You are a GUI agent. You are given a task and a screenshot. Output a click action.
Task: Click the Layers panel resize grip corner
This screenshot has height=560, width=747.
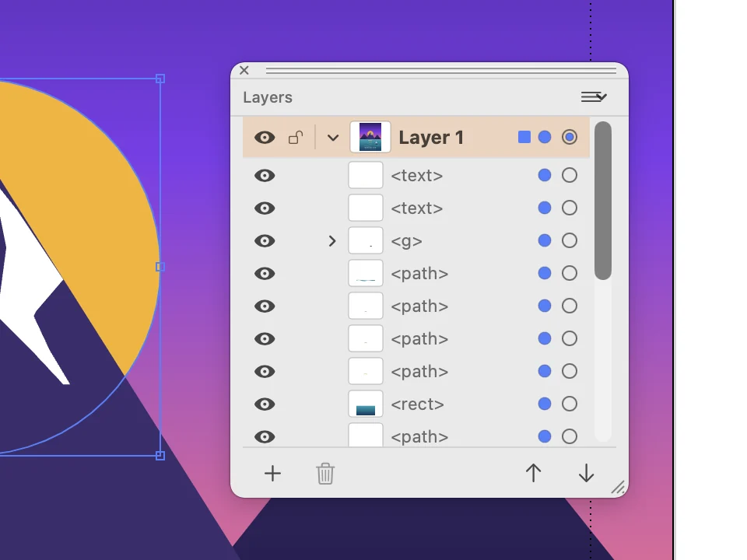pyautogui.click(x=619, y=487)
